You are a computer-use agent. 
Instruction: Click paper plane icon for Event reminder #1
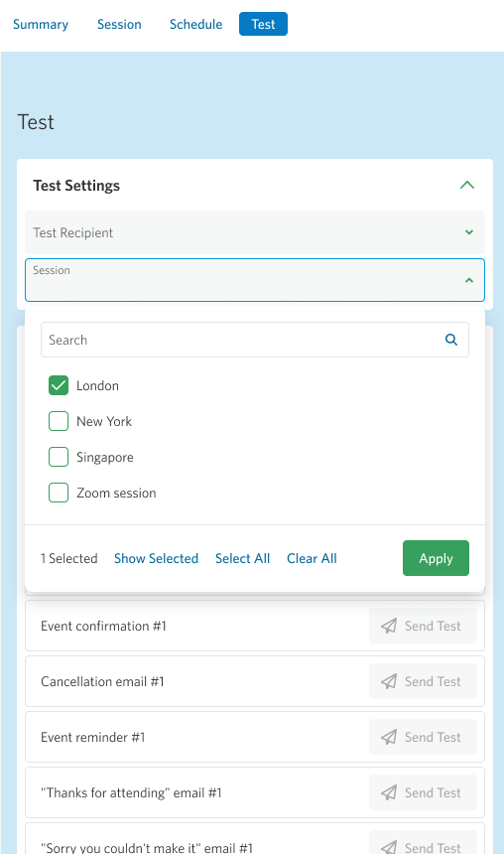(389, 737)
